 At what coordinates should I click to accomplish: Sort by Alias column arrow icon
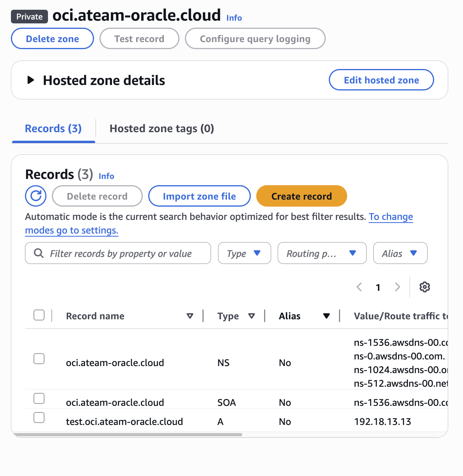326,316
